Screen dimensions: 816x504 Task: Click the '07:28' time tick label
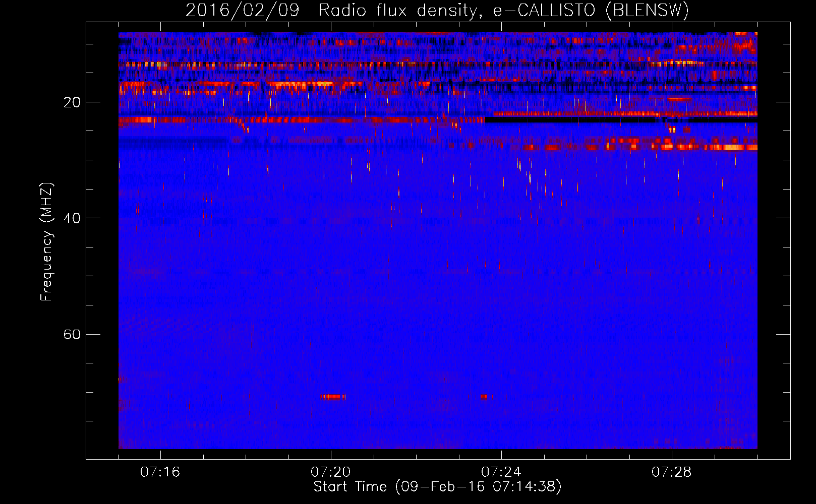[x=672, y=472]
